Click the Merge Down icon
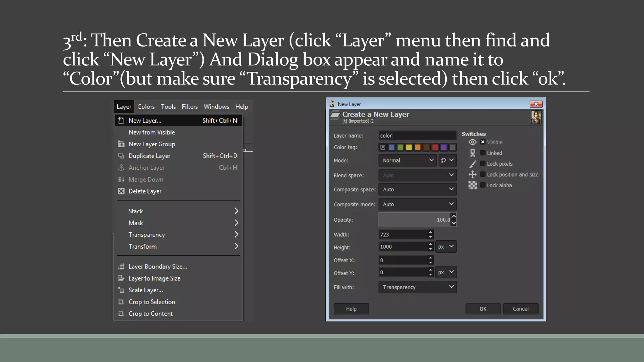This screenshot has height=362, width=644. (x=121, y=179)
